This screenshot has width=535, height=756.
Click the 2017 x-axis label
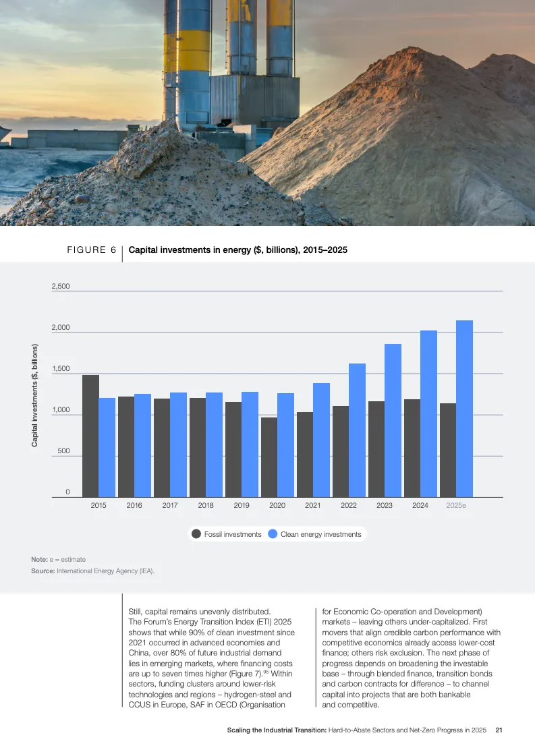pos(170,505)
